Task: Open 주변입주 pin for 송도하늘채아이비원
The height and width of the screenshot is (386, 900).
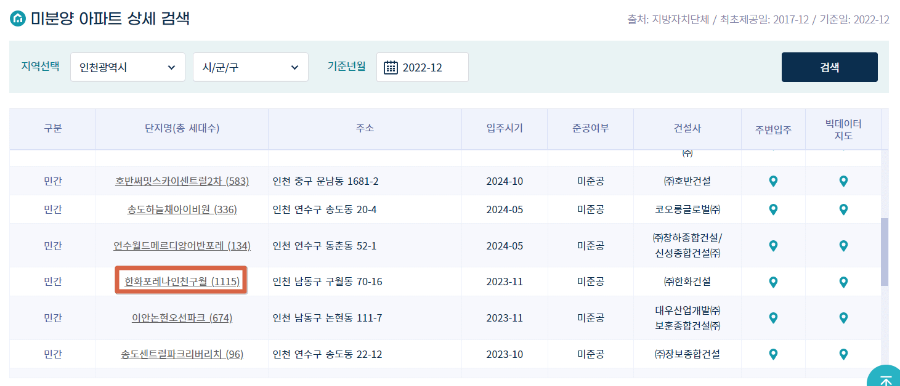Action: (x=773, y=209)
